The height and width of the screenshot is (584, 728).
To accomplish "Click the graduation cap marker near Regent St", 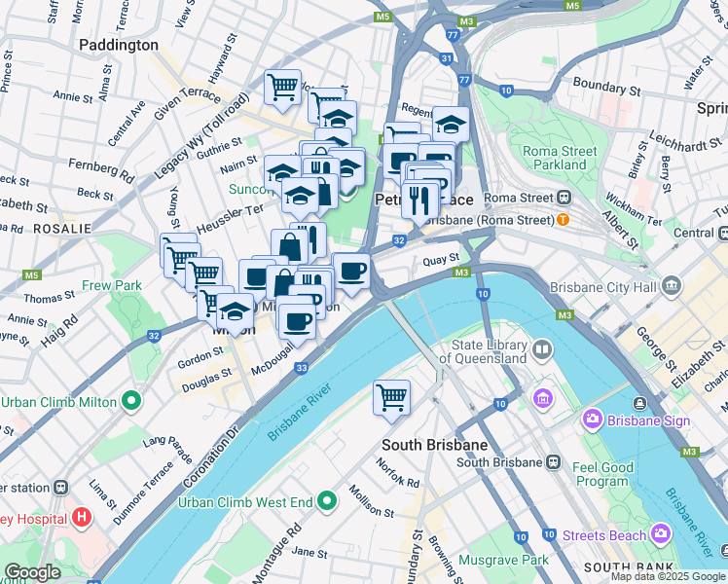I will [x=451, y=126].
